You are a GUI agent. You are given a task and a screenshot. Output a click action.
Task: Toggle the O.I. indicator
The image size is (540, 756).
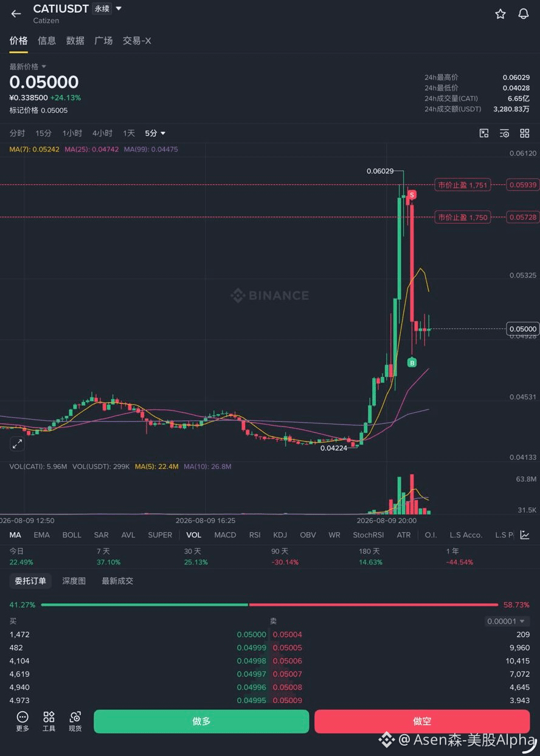431,535
